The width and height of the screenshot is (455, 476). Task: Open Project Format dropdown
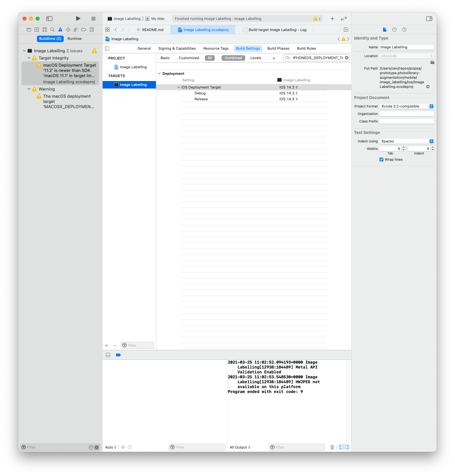pos(407,106)
